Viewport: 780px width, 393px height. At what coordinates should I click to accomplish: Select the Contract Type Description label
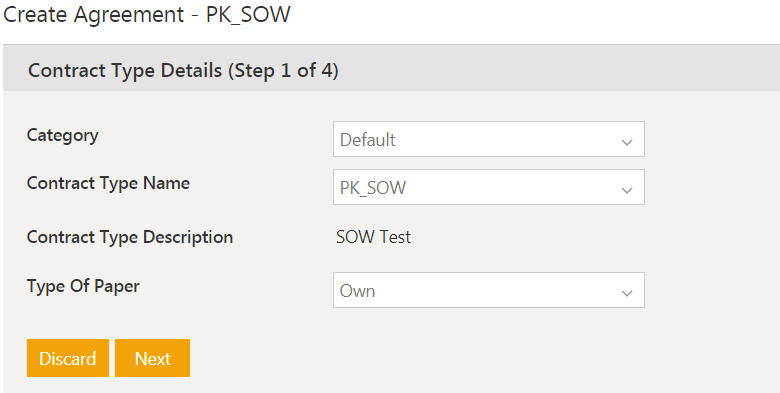tap(130, 237)
